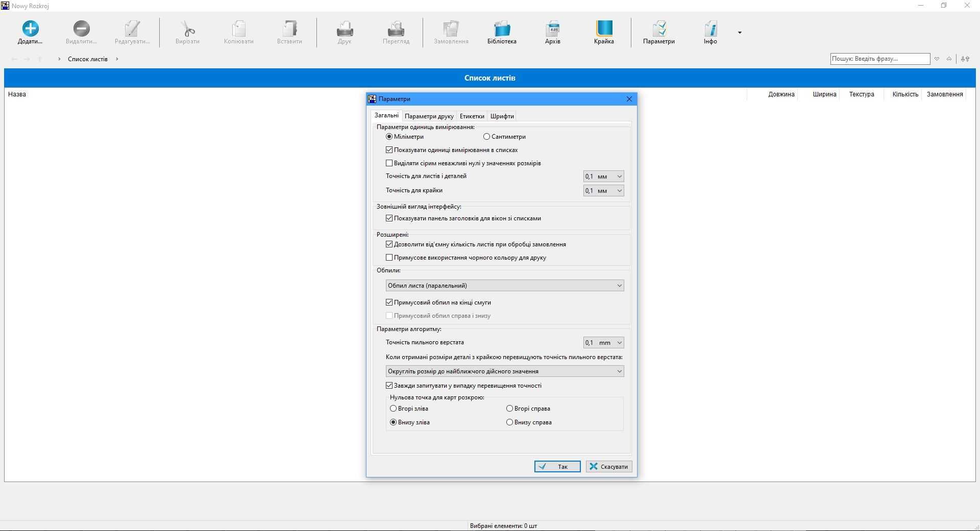Click the sort options icon beside search
The image size is (980, 531).
pos(965,59)
